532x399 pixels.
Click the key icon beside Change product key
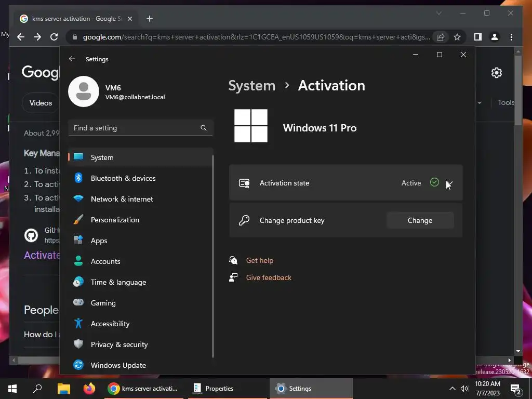[x=244, y=220]
